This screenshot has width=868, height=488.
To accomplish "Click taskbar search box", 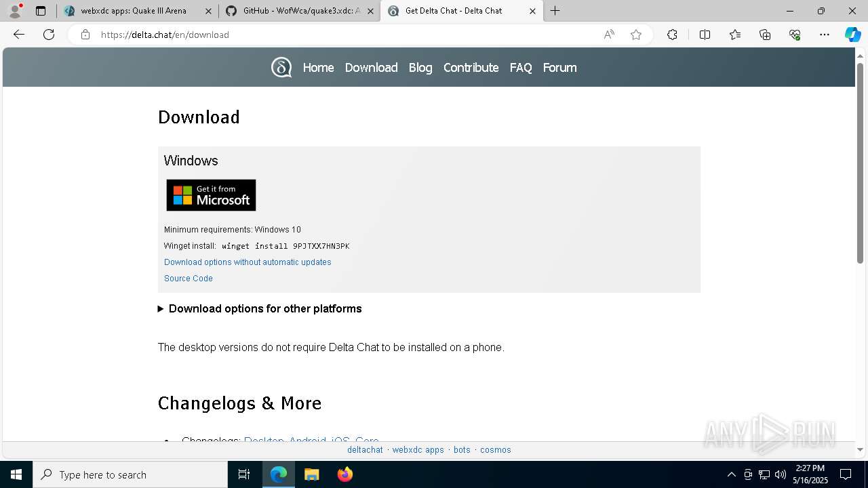I will [x=130, y=474].
